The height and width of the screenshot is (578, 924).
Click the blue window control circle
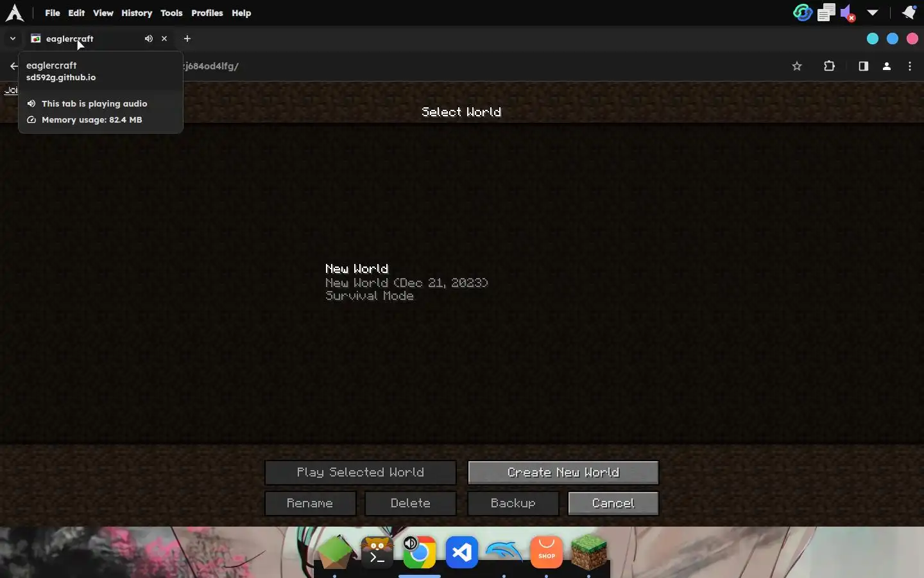click(893, 39)
